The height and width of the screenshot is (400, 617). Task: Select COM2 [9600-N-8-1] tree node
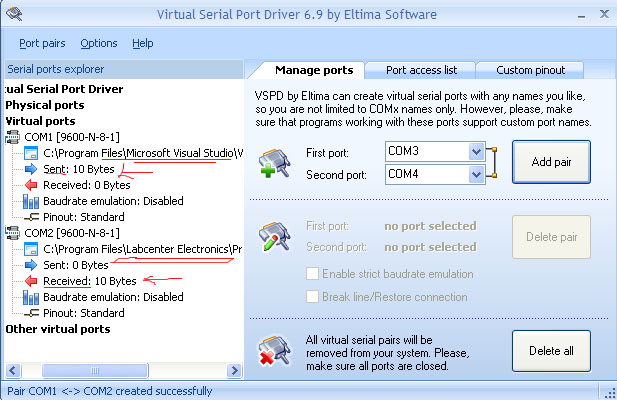pos(72,233)
